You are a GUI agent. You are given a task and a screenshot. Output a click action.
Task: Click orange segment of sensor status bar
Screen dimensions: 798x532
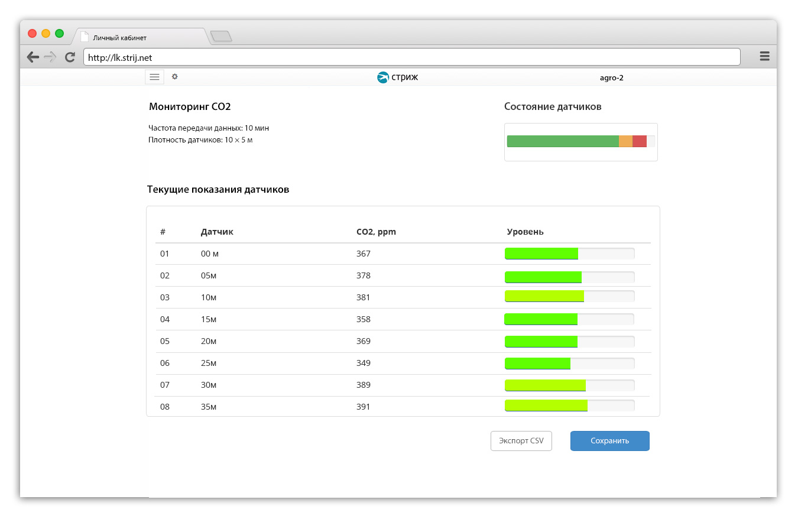tap(625, 141)
